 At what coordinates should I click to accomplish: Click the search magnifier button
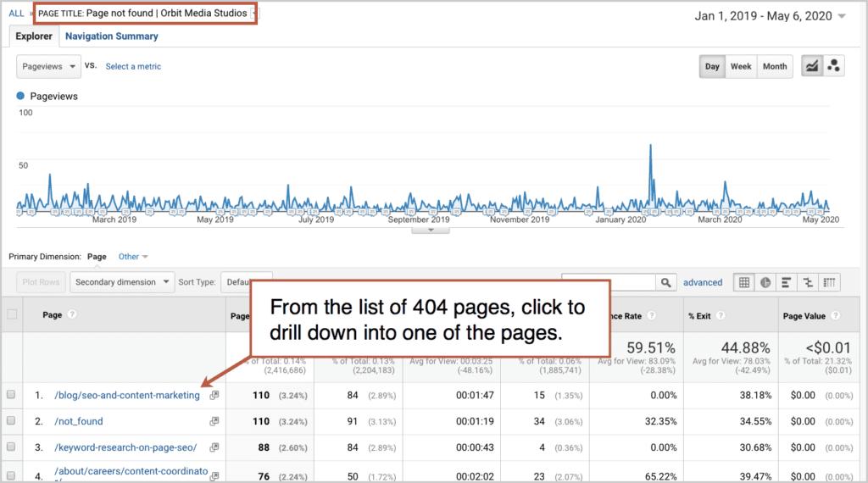(x=666, y=282)
